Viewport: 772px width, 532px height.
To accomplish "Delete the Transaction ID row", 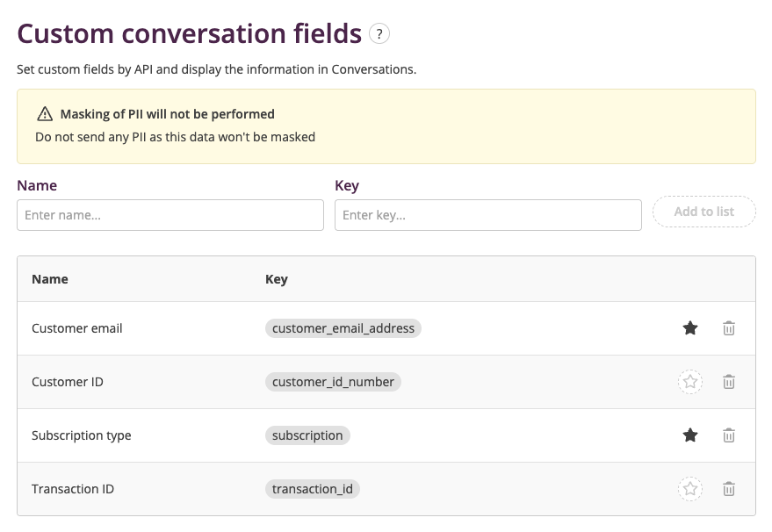I will click(x=729, y=489).
